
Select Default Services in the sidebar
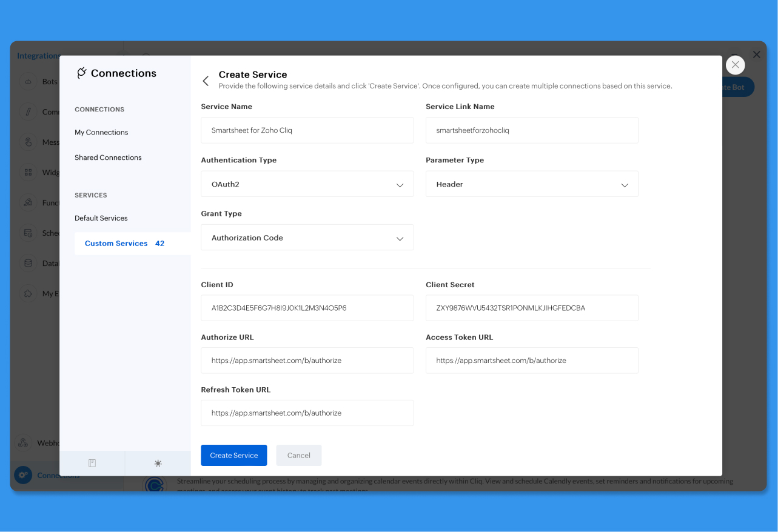101,218
